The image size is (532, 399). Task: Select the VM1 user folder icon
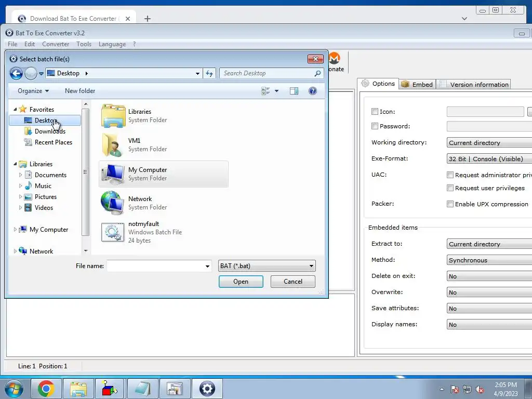tap(113, 145)
